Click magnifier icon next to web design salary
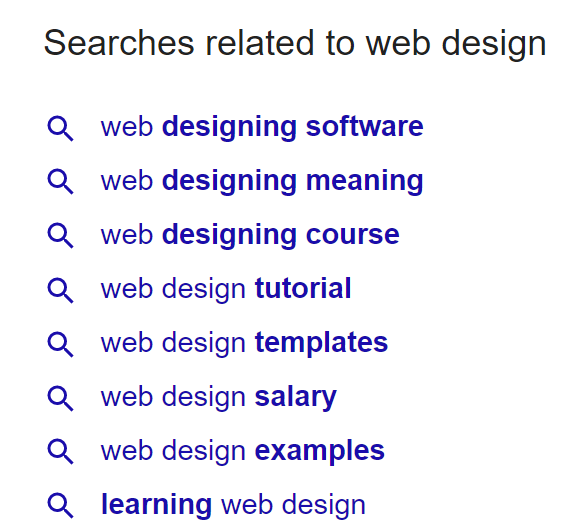 point(60,398)
